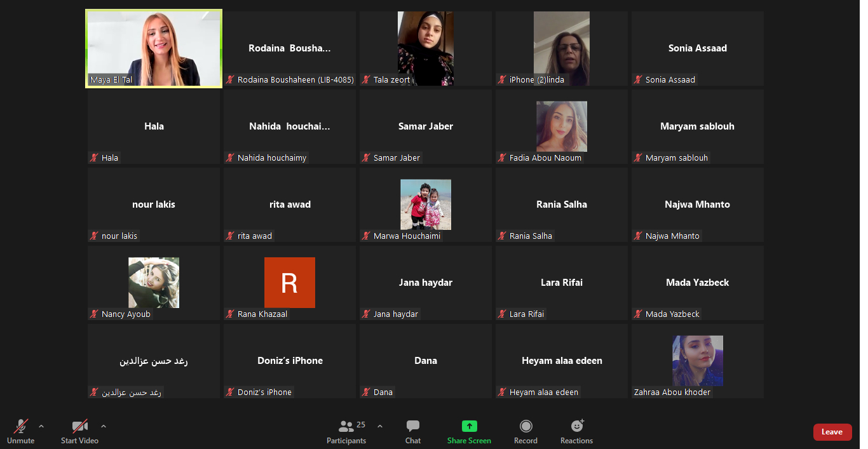Click muted mic icon beside Nancy Ayoub
Screen dimensions: 868x449
point(94,314)
